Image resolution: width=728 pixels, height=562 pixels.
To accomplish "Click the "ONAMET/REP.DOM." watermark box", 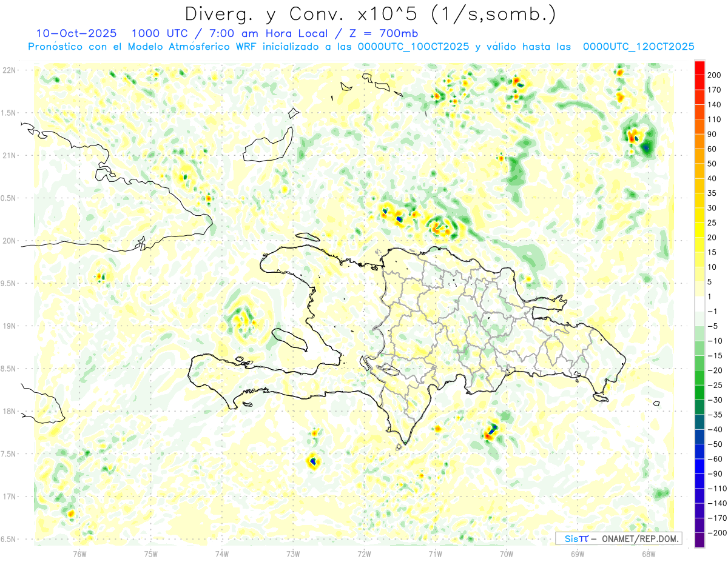I will click(618, 538).
